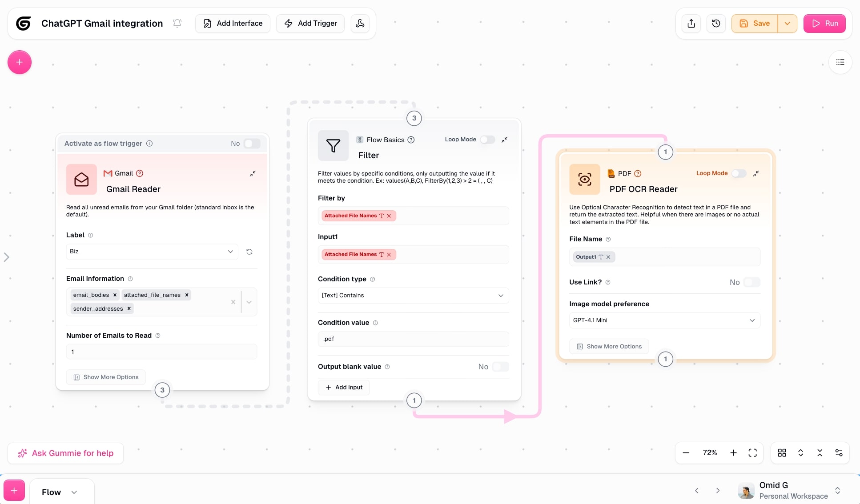Viewport: 860px width, 504px height.
Task: Run the flow
Action: pos(824,24)
